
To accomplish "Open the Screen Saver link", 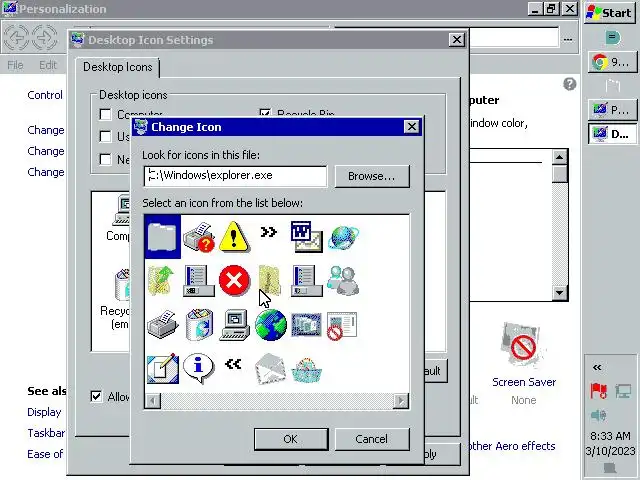I will (x=524, y=382).
